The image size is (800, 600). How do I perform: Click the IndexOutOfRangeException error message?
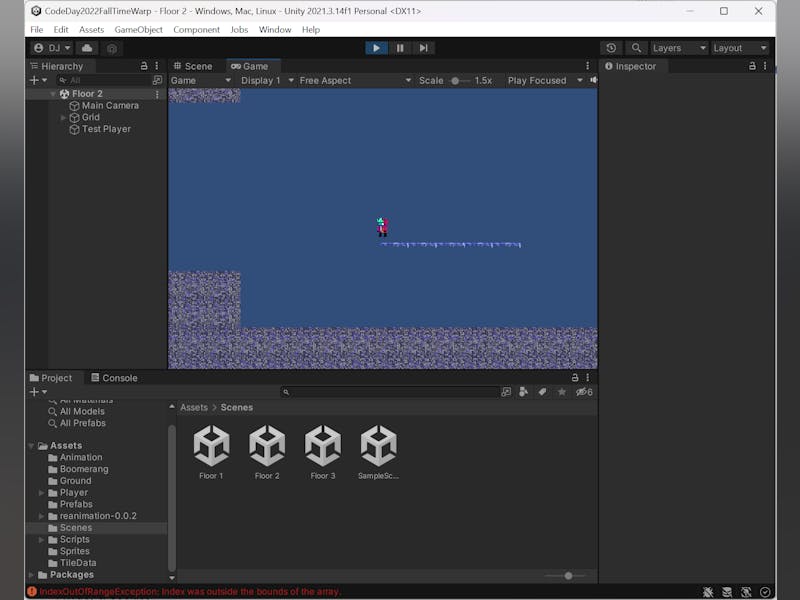click(x=189, y=592)
